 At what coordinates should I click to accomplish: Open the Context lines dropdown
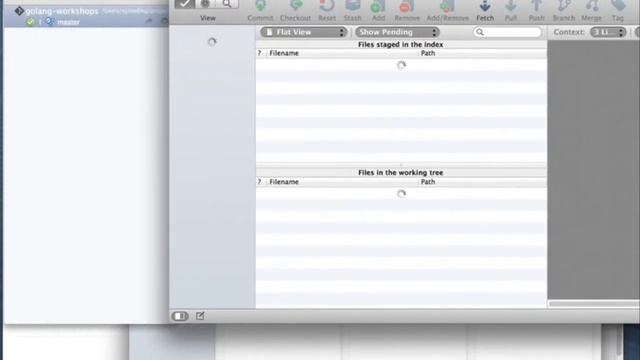tap(608, 32)
